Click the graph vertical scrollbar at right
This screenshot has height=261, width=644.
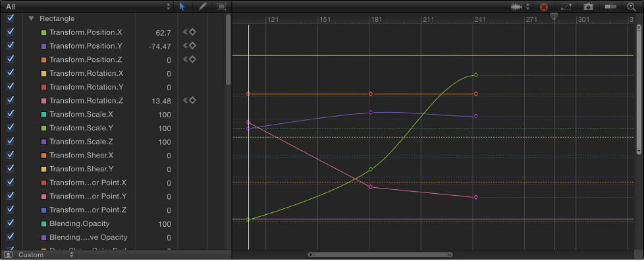(639, 89)
